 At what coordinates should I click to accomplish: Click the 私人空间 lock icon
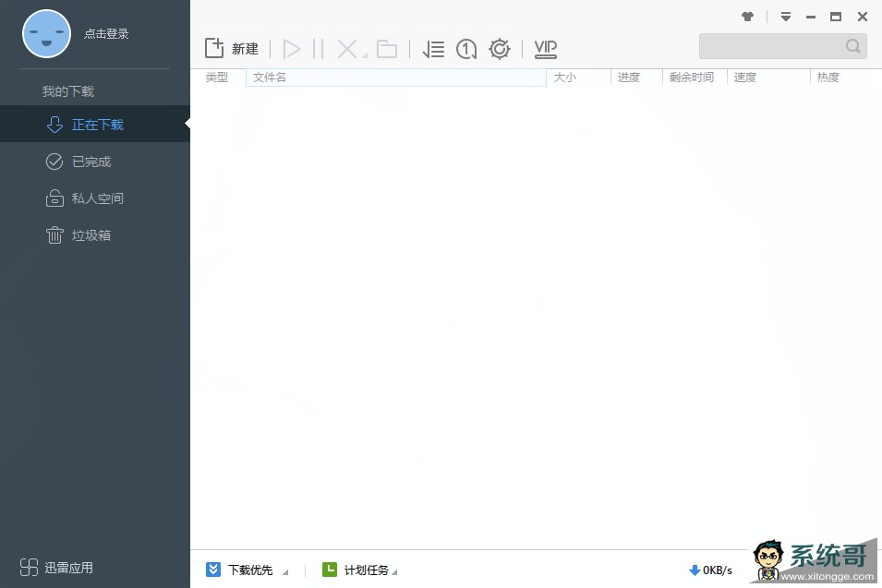[x=54, y=198]
